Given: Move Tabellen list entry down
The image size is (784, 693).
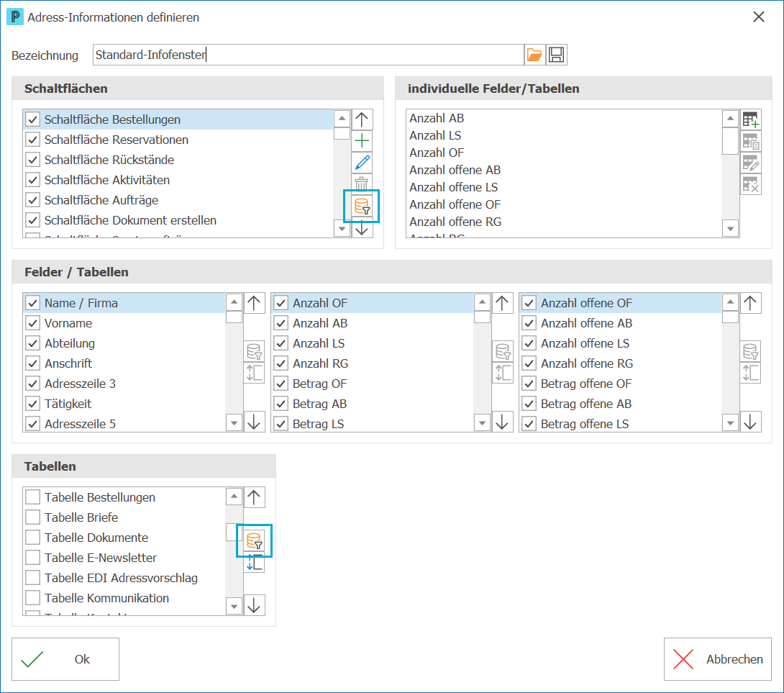Looking at the screenshot, I should coord(254,605).
